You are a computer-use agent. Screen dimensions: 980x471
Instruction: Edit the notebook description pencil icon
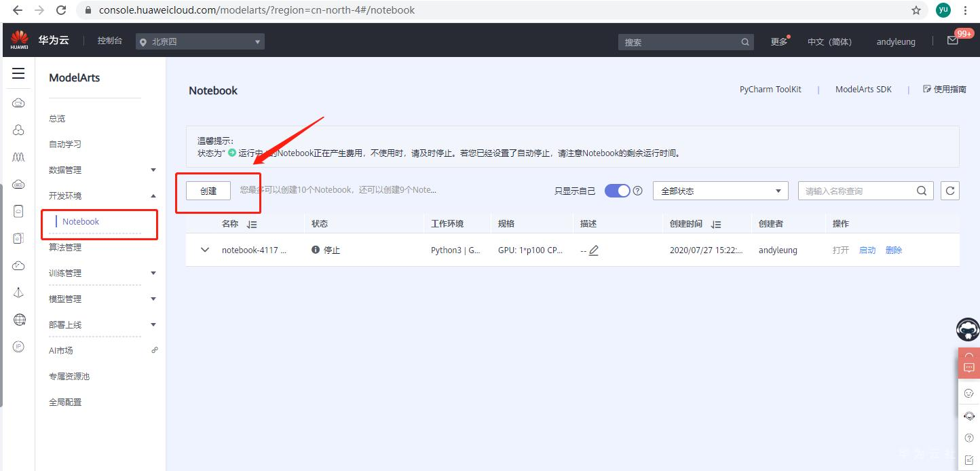[594, 250]
